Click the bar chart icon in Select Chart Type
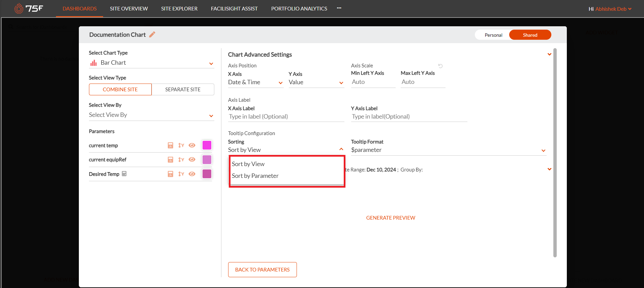 [x=93, y=63]
